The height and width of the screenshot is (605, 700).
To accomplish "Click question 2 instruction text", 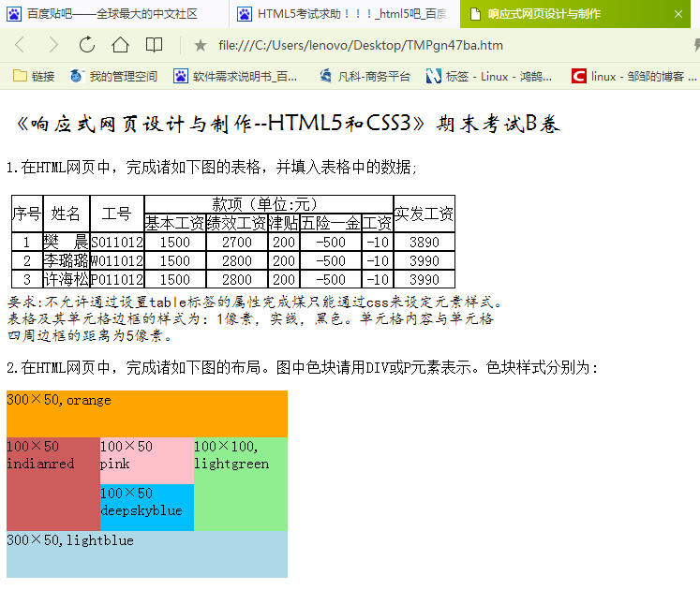I will (303, 367).
